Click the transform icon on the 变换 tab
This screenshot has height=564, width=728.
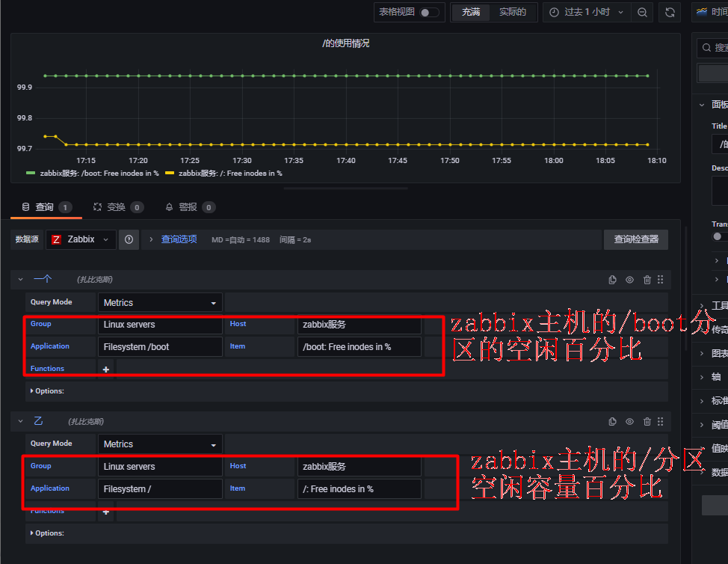point(97,207)
